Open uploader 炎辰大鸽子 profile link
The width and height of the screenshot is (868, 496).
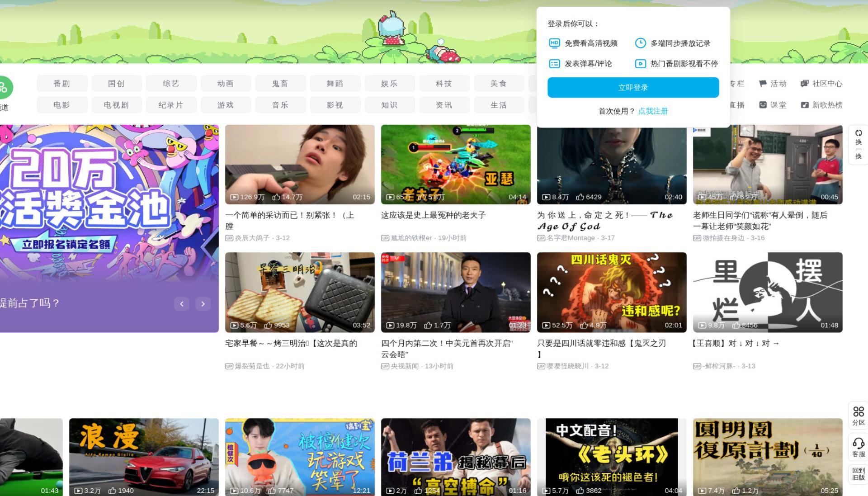(252, 238)
